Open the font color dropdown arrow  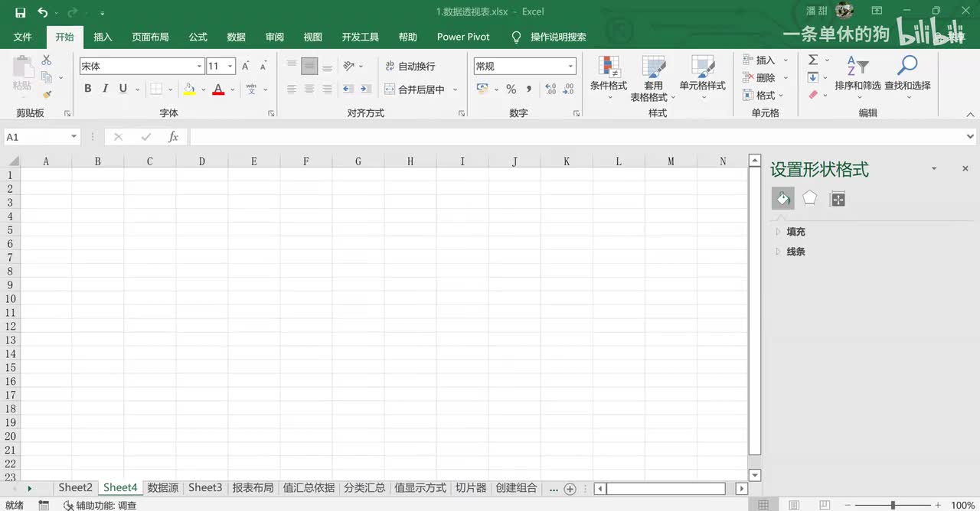[x=232, y=90]
